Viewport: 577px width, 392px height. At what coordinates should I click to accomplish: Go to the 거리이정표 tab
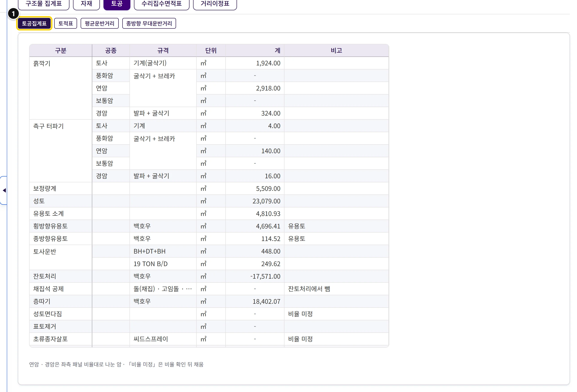(x=215, y=4)
